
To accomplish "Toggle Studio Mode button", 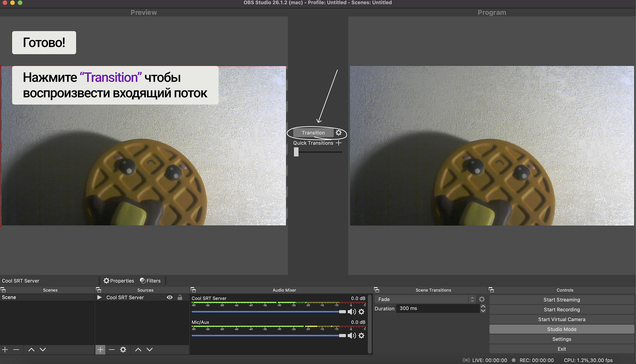I will coord(562,329).
